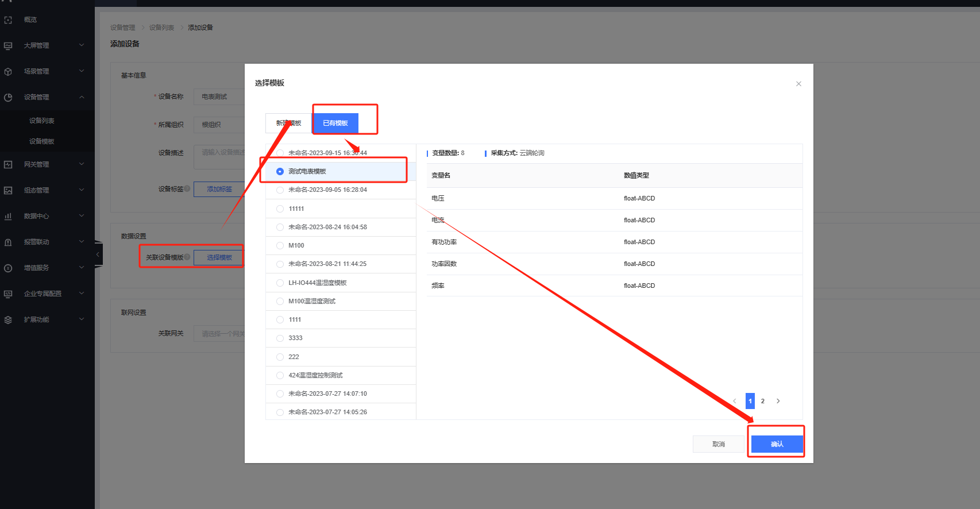This screenshot has height=509, width=980.
Task: Expand the 增值服务 sidebar menu
Action: [82, 268]
